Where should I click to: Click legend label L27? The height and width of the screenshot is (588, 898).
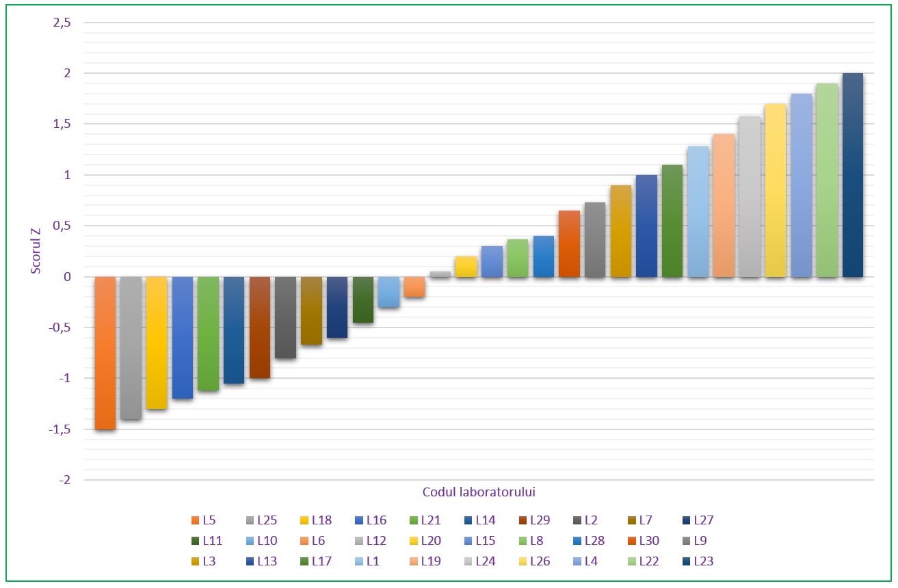703,521
